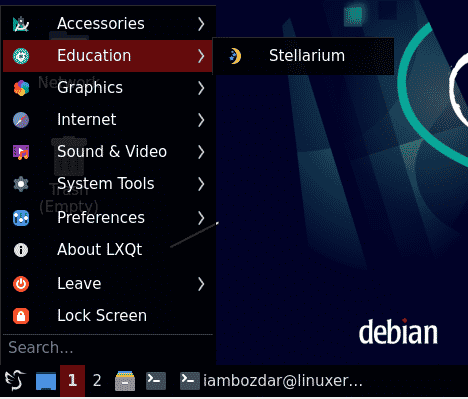468x399 pixels.
Task: Click the System Tools gear icon
Action: (x=21, y=184)
